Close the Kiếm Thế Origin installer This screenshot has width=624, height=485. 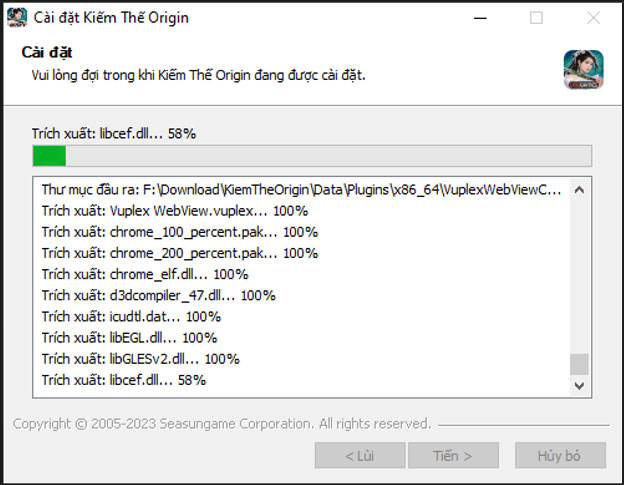point(592,17)
